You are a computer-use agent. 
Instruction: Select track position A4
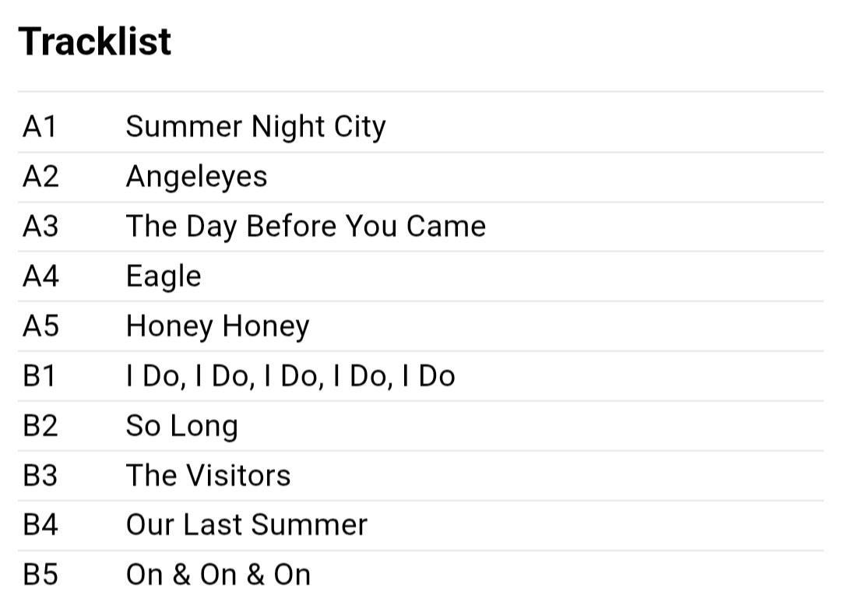[x=40, y=276]
